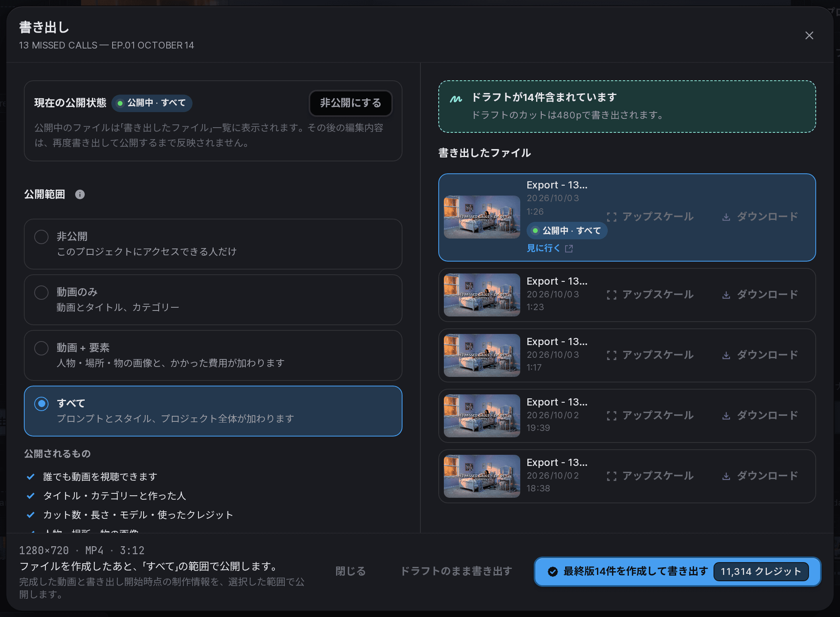This screenshot has width=840, height=617.
Task: Select the 動画 + 要素 radio option
Action: click(x=213, y=355)
